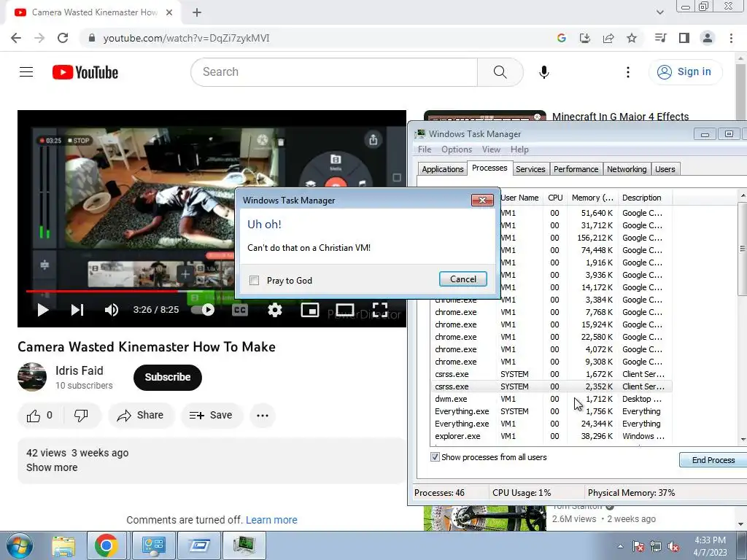
Task: Open the Idris Faid channel avatar
Action: 32,377
